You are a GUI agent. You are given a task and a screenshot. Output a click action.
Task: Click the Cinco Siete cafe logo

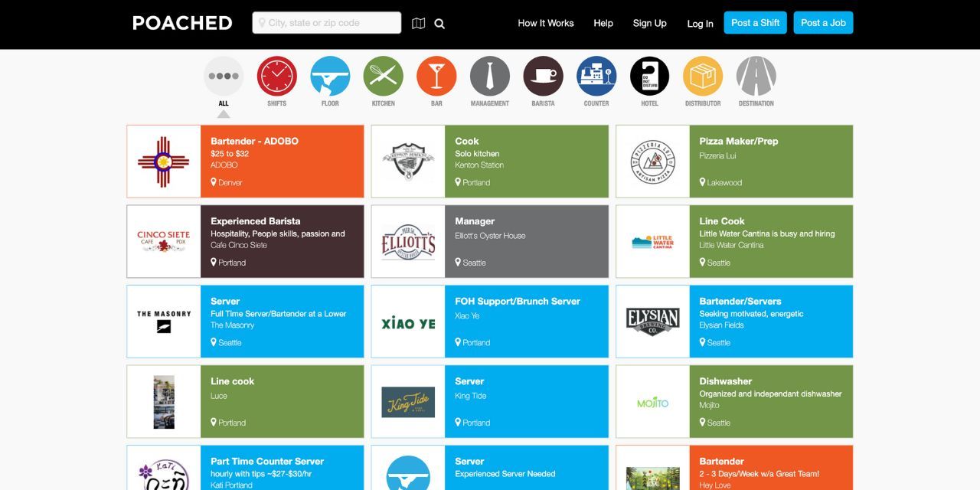(164, 241)
